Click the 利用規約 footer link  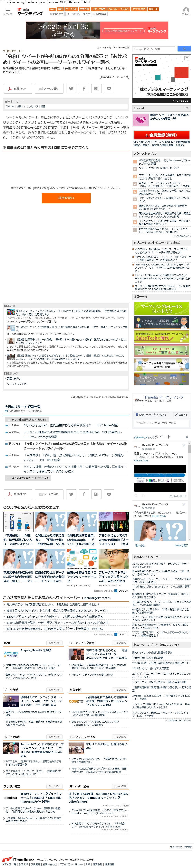tap(188, 847)
